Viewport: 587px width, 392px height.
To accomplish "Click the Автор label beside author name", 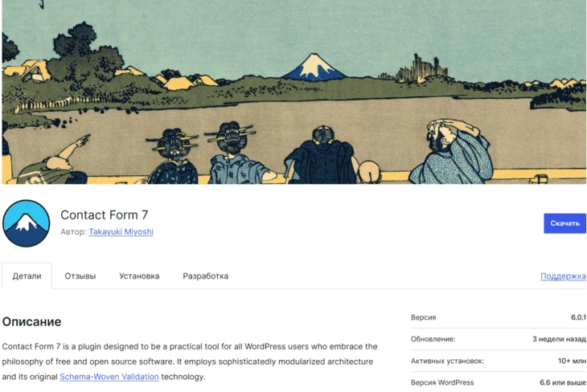I will pyautogui.click(x=73, y=231).
